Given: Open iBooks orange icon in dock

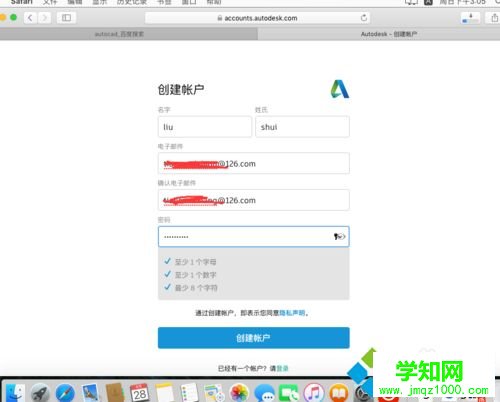Looking at the screenshot, I should [339, 393].
